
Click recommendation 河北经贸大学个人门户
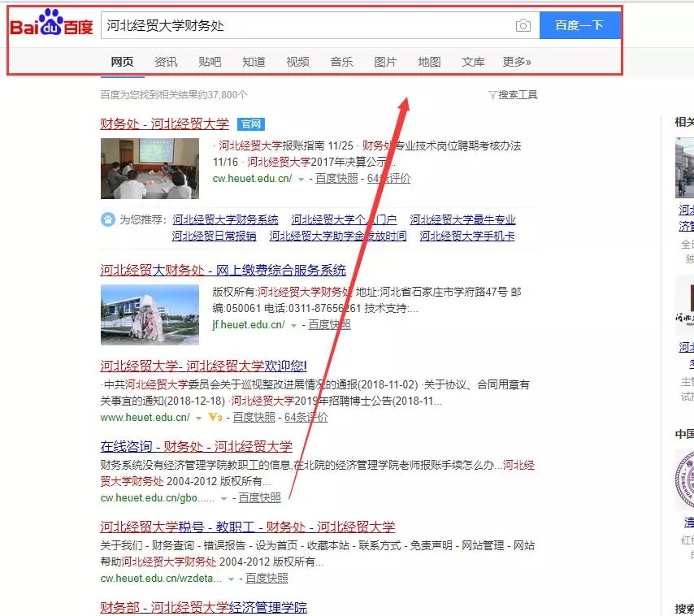click(x=344, y=219)
